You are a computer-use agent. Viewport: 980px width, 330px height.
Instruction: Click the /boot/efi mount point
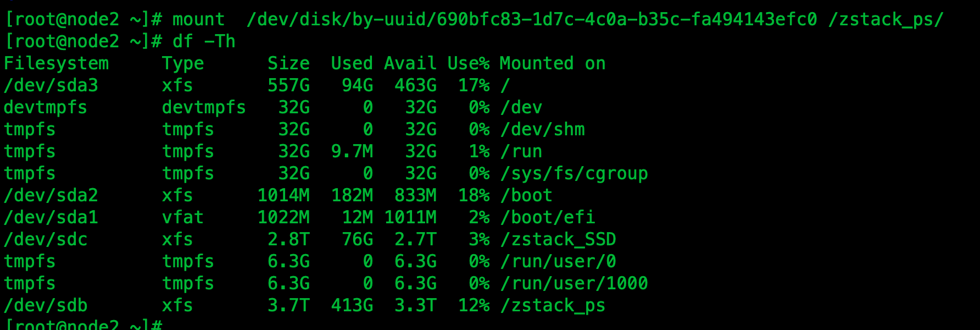point(548,218)
